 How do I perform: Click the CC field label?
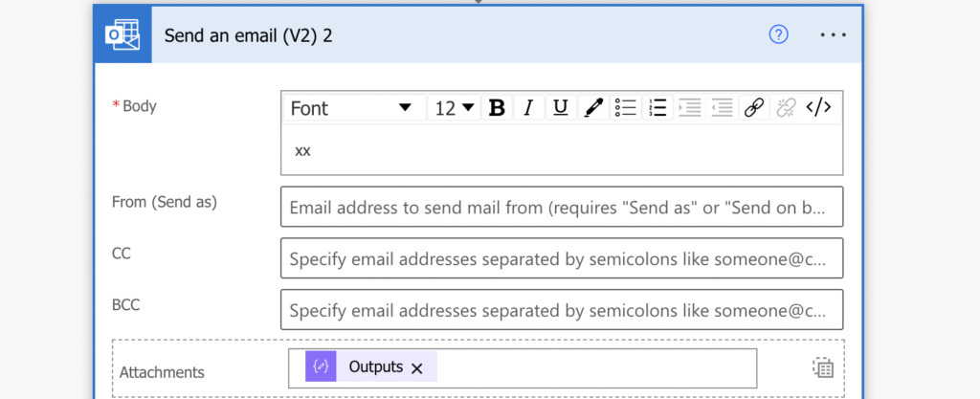pos(122,254)
